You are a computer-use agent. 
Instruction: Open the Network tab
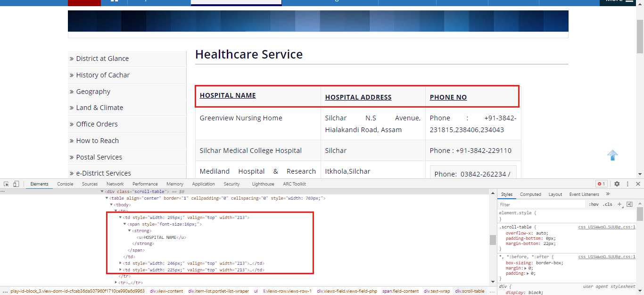click(115, 184)
